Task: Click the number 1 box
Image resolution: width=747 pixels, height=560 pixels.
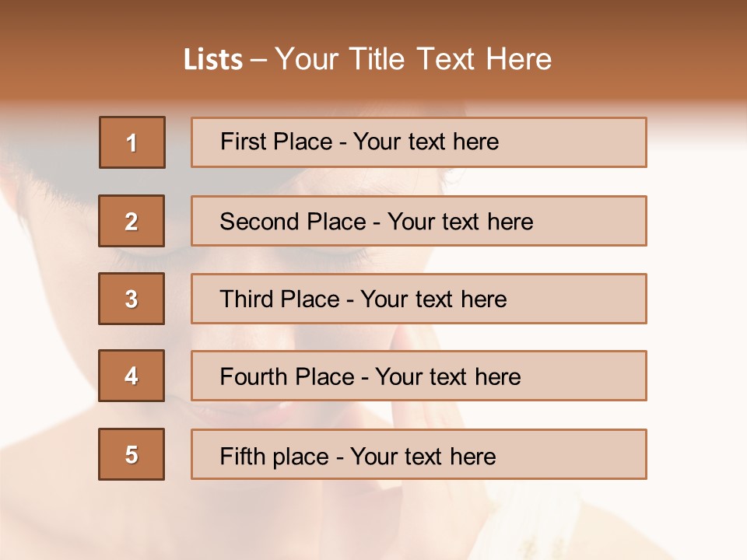Action: point(132,142)
